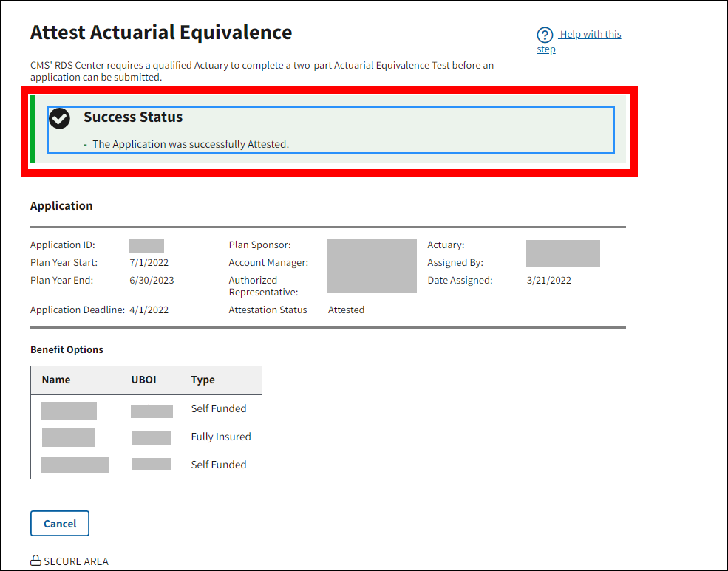The height and width of the screenshot is (571, 728).
Task: Click the Type column header
Action: (x=203, y=380)
